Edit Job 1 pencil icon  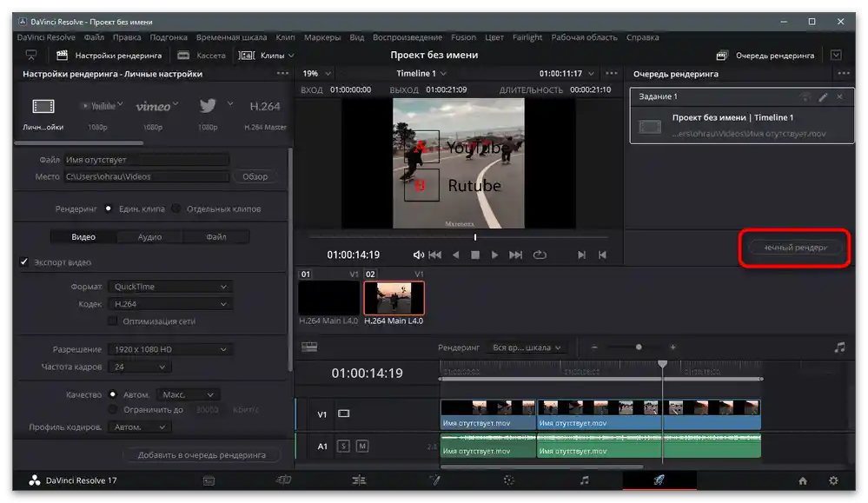click(823, 96)
